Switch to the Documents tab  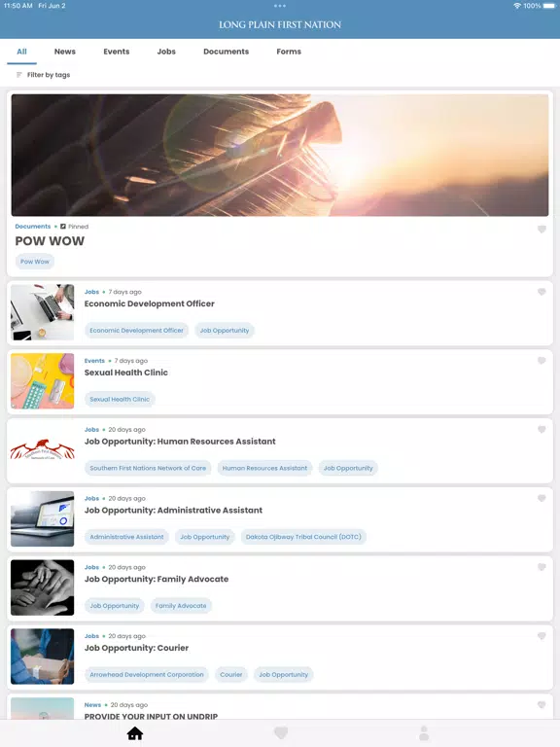tap(227, 52)
